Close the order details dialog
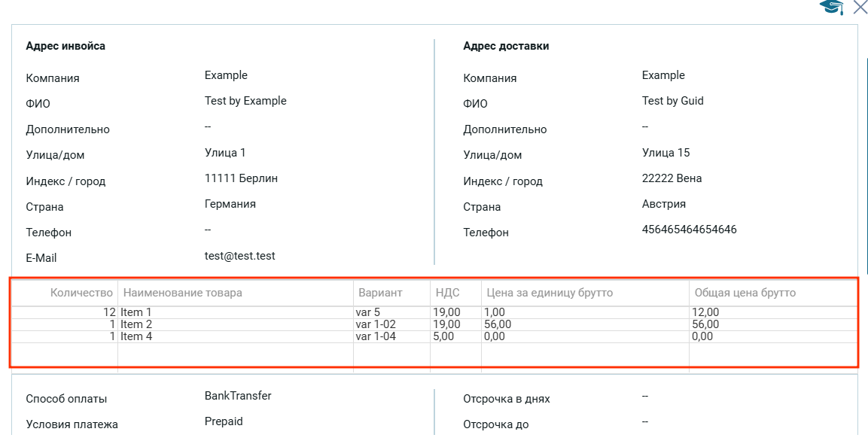868x447 pixels. pyautogui.click(x=860, y=8)
